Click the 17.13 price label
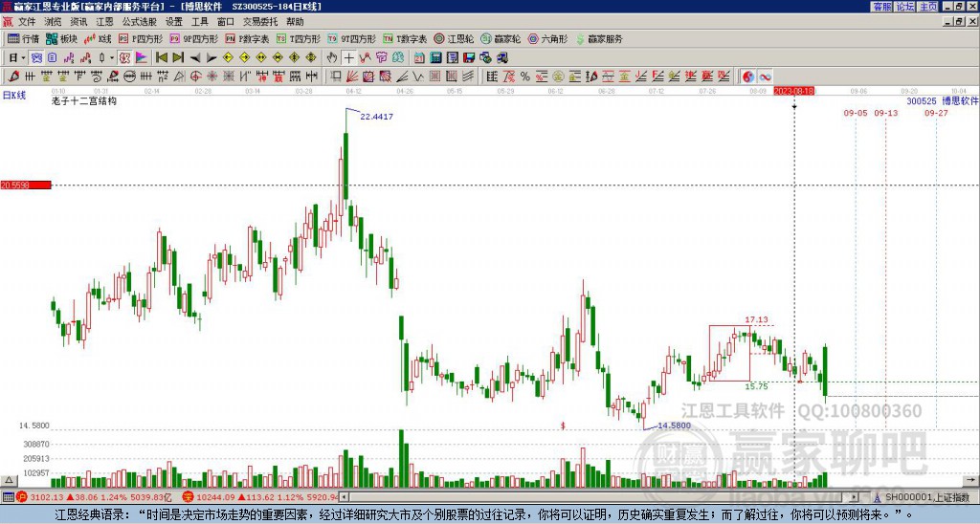 [756, 320]
